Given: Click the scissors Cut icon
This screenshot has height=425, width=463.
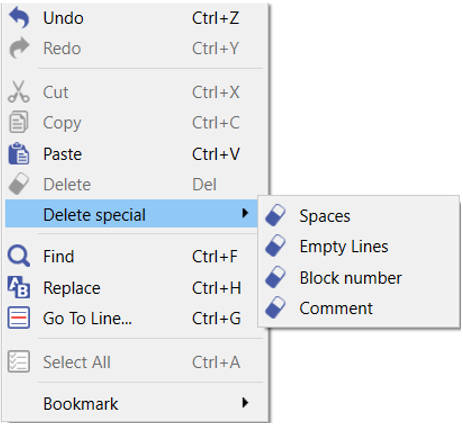Looking at the screenshot, I should pos(19,91).
